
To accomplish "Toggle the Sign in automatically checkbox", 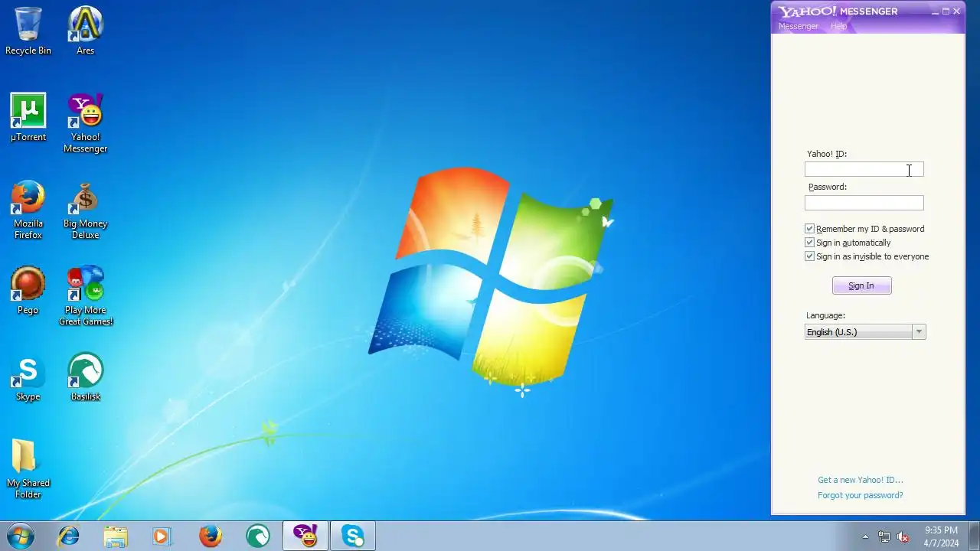I will coord(809,243).
